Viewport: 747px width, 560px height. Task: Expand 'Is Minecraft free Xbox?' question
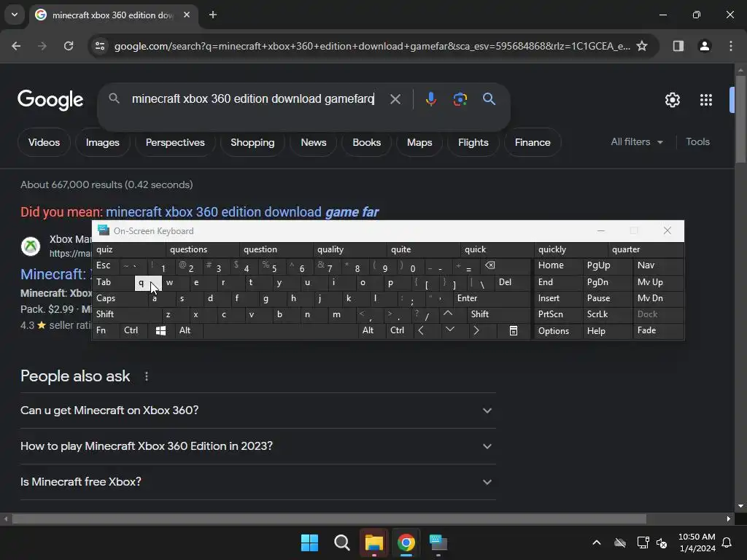(258, 482)
